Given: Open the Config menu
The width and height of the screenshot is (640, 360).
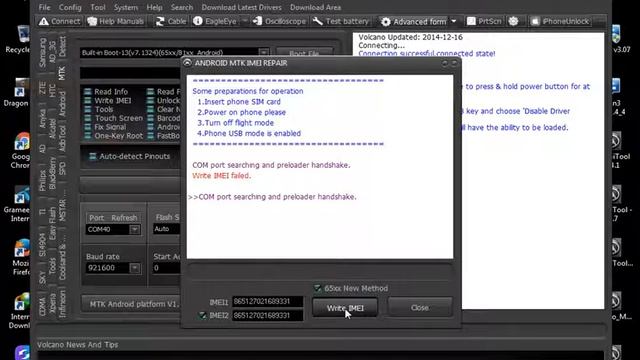Looking at the screenshot, I should pyautogui.click(x=70, y=7).
